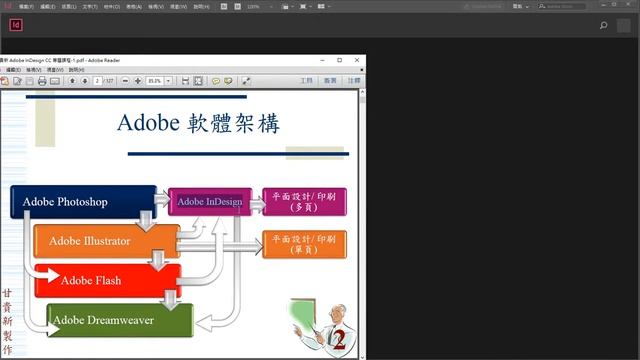This screenshot has width=640, height=360.
Task: Enter Read Mode with the expand arrows icon
Action: (x=246, y=81)
